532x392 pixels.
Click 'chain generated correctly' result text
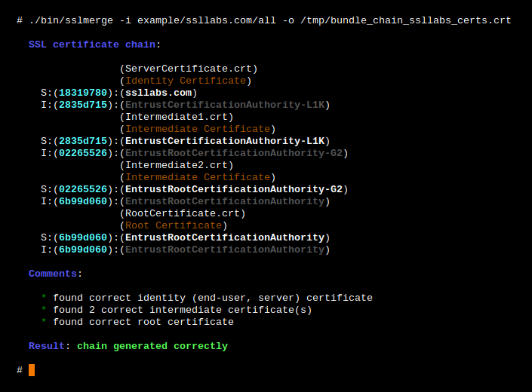(152, 346)
